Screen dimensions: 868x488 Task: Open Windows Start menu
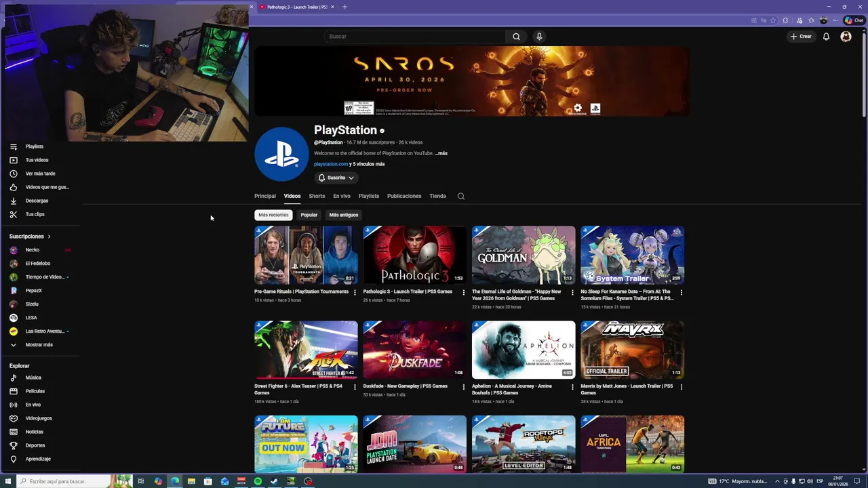point(9,481)
